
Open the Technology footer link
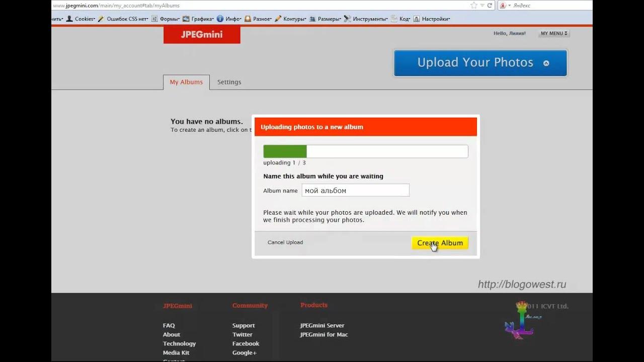[x=179, y=343]
